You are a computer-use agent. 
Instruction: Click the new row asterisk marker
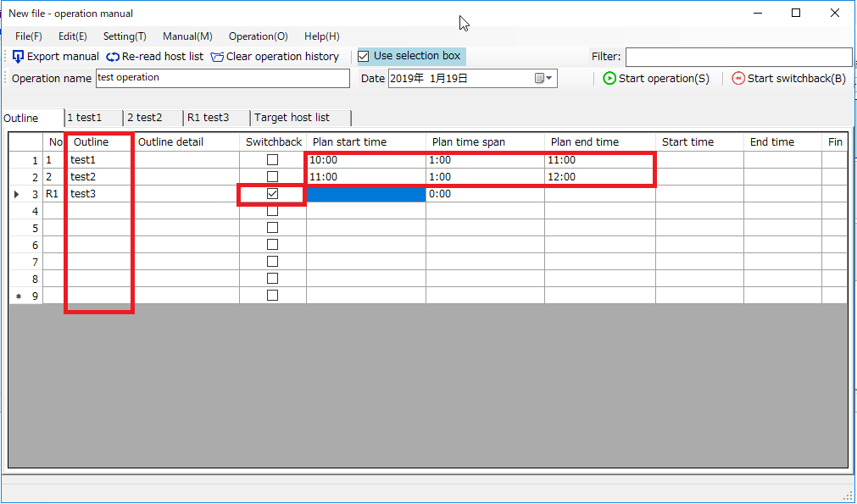18,296
